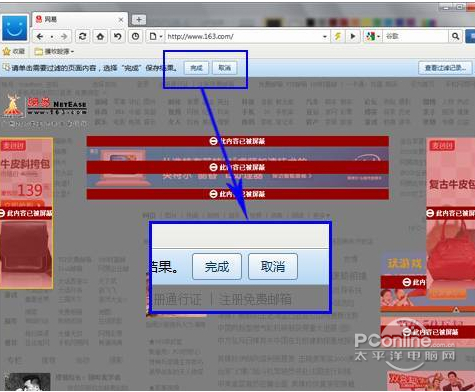
Task: Click the magnifier search icon
Action: (455, 36)
